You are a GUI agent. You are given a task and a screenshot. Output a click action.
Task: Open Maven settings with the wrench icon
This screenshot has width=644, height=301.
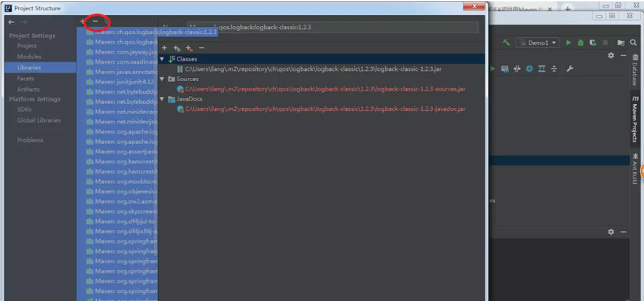coord(570,68)
